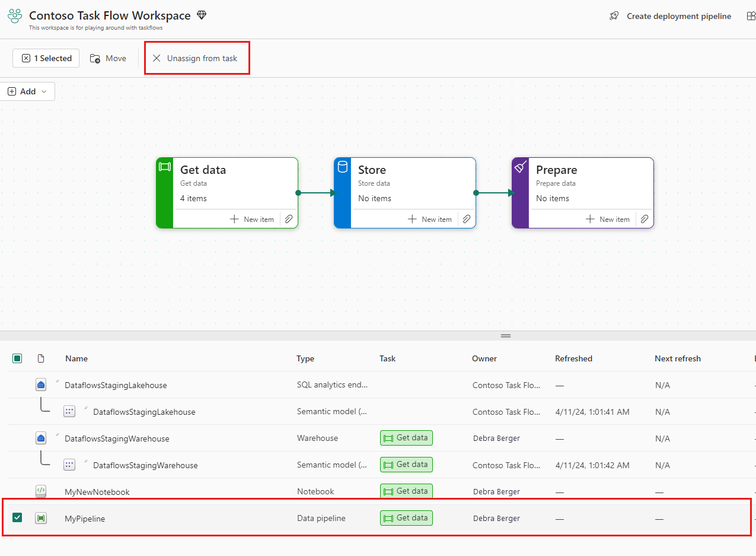Click the DataflowsStagingLakehouse lakehouse icon

[41, 385]
